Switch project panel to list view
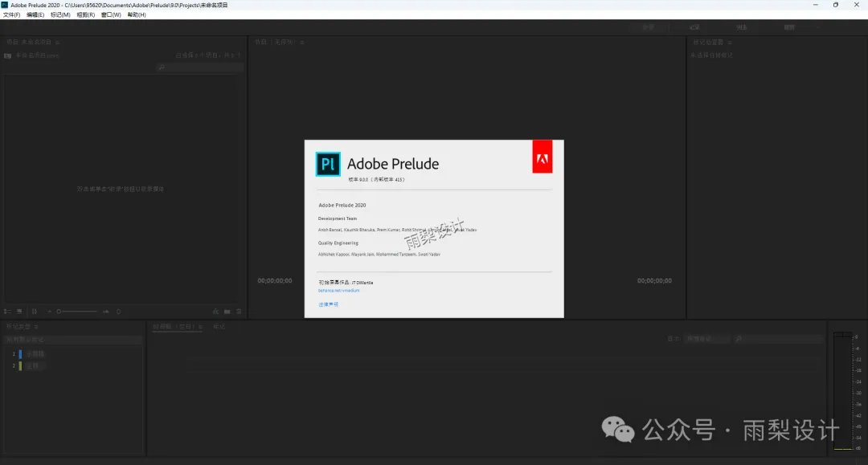 tap(7, 312)
